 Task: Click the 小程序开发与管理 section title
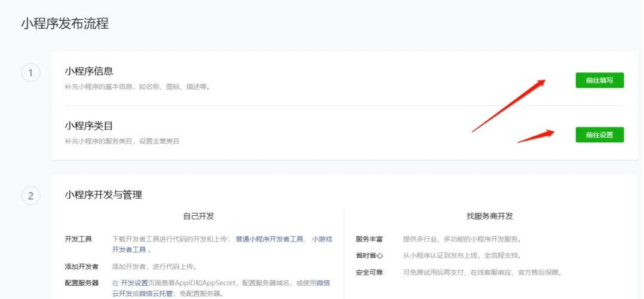tap(103, 194)
